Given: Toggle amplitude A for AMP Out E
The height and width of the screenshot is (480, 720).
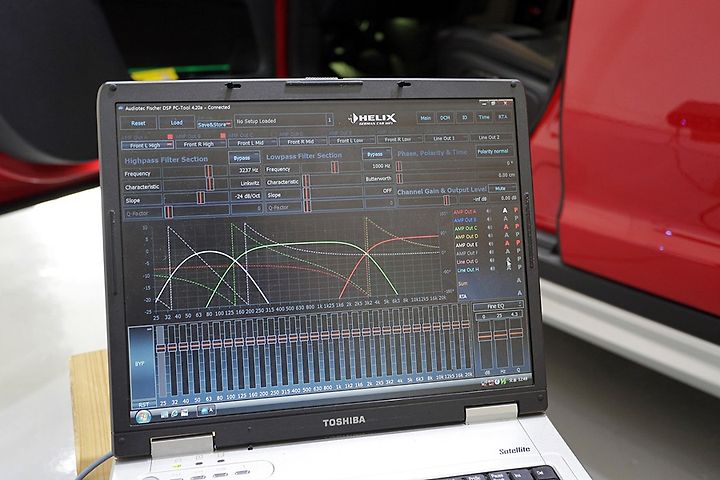Looking at the screenshot, I should [x=507, y=243].
